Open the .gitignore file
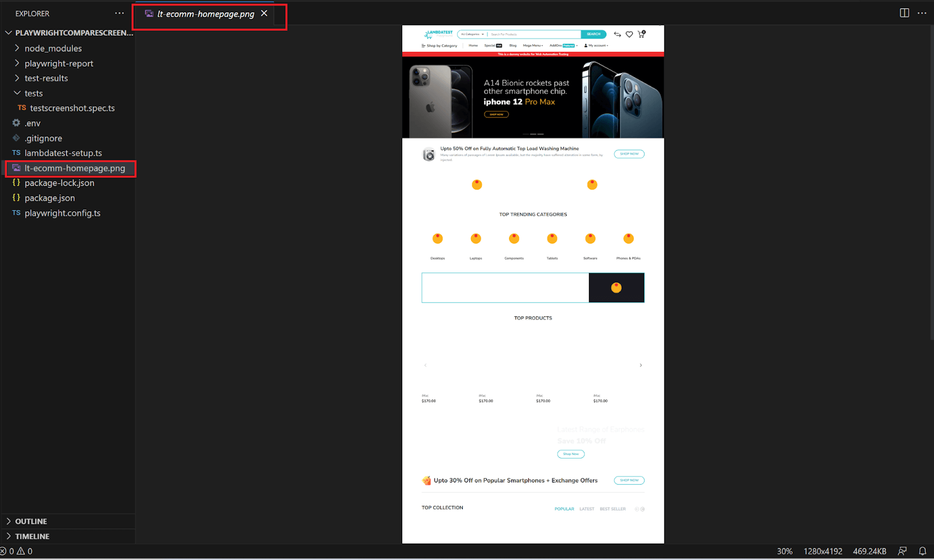The width and height of the screenshot is (934, 560). 43,138
